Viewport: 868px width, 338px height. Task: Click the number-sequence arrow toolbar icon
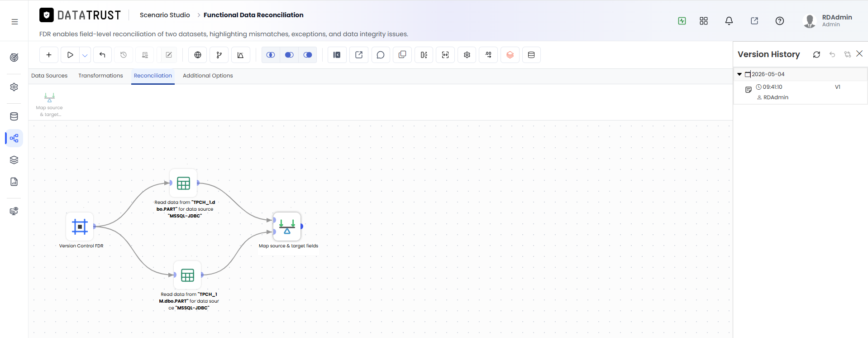coord(488,55)
